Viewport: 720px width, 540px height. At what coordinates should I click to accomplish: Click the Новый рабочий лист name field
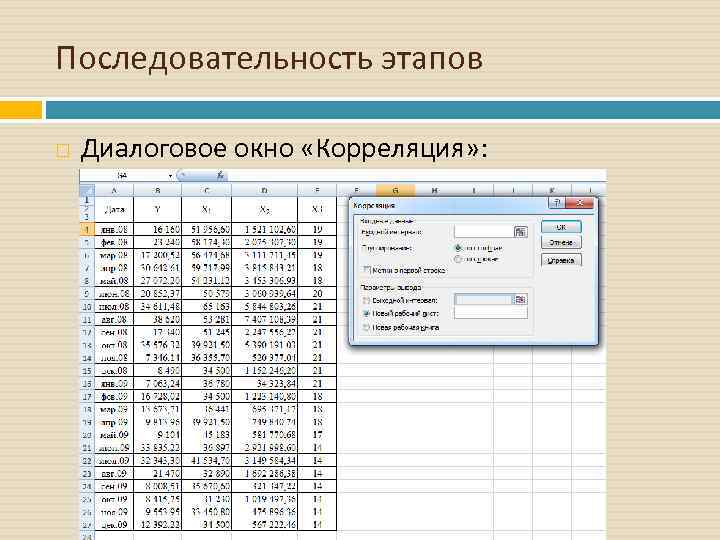[x=490, y=313]
